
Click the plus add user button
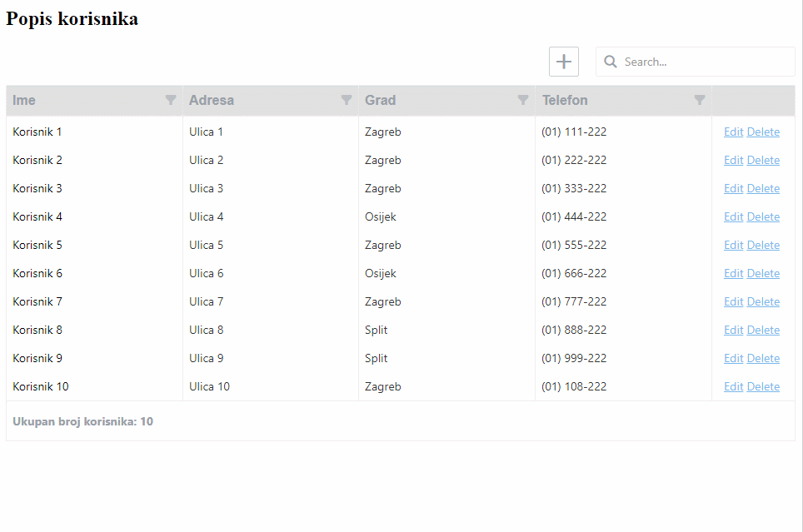coord(564,62)
